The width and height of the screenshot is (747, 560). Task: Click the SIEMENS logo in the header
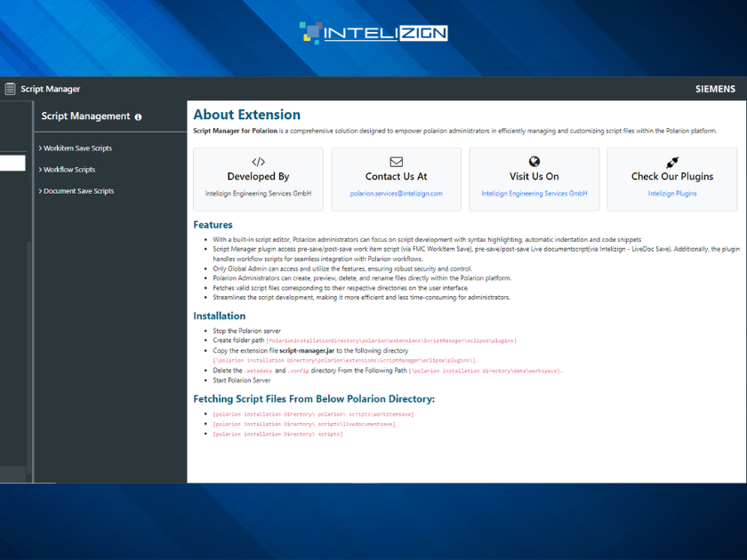click(714, 89)
